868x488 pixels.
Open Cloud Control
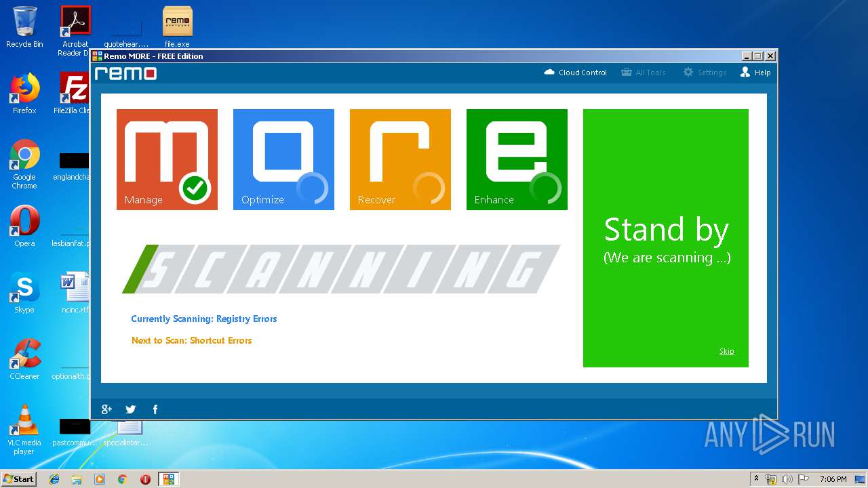coord(576,73)
